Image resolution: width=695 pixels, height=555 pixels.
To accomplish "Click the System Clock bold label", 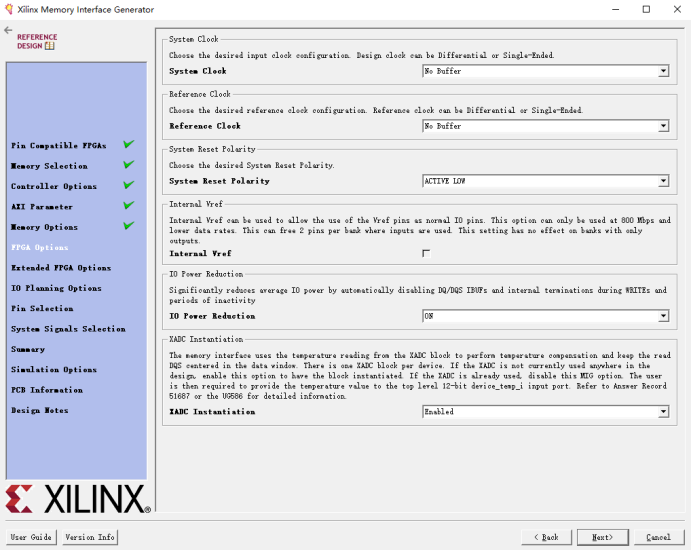I will (x=198, y=71).
